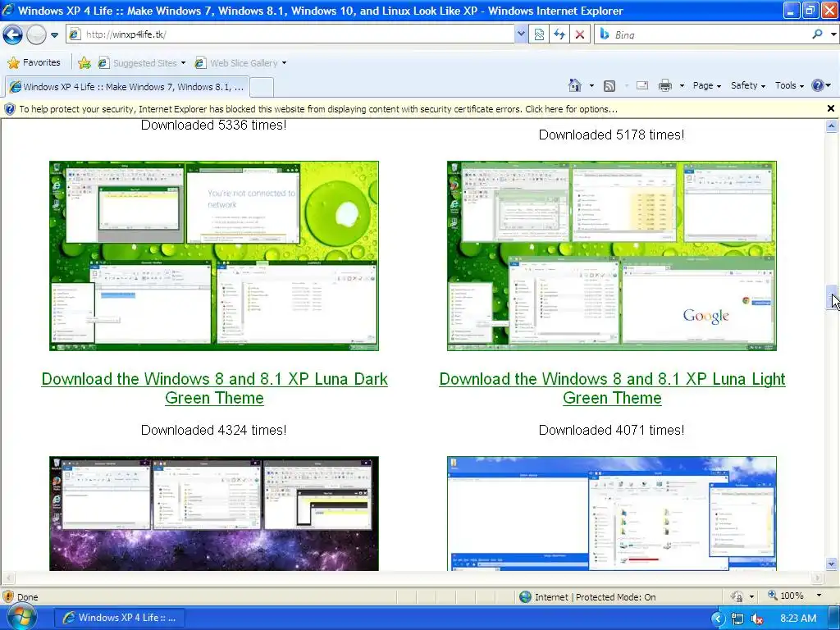This screenshot has width=840, height=630.
Task: Click the Forward navigation button
Action: (36, 34)
